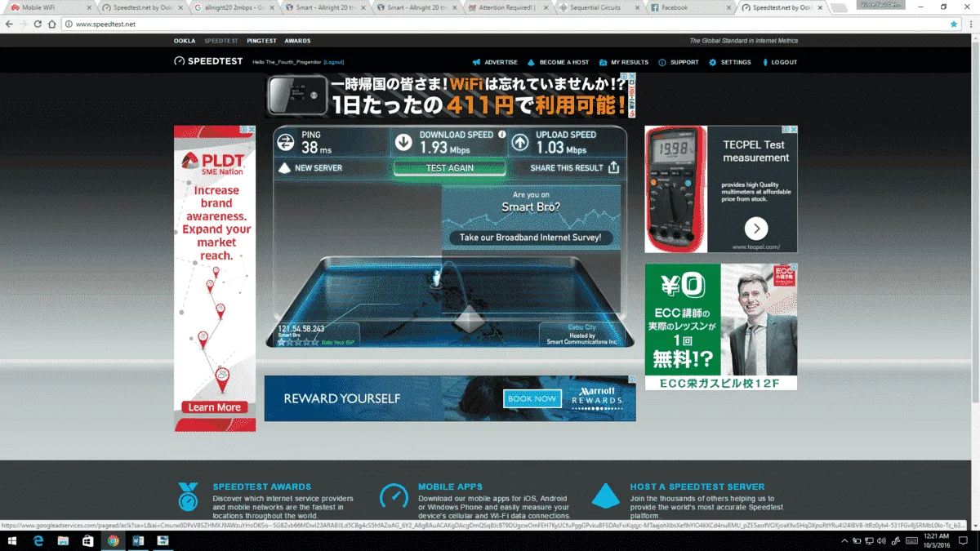Click the download speed info icon
The height and width of the screenshot is (551, 980).
pyautogui.click(x=501, y=135)
